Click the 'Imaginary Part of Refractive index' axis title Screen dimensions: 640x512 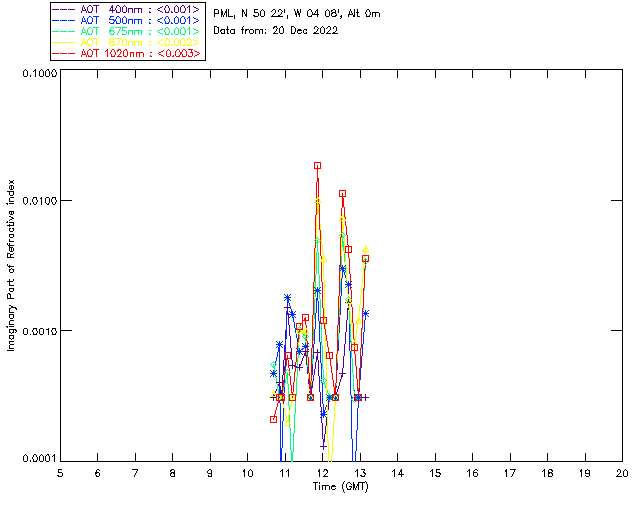tap(11, 265)
